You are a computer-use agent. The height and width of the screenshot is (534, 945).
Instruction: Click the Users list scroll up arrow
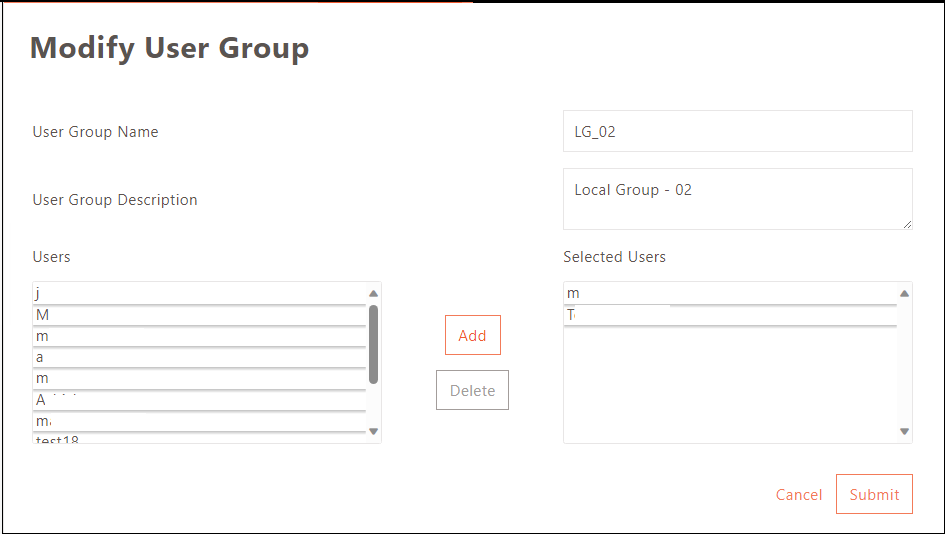pos(373,293)
